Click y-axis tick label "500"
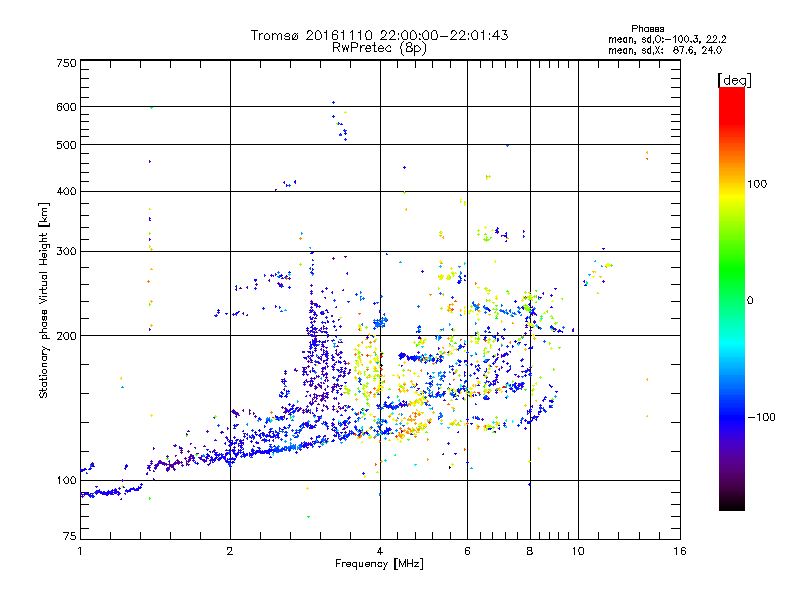The height and width of the screenshot is (600, 800). click(66, 145)
